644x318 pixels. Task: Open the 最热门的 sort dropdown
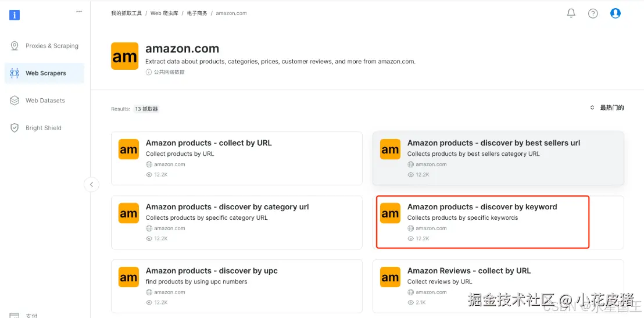[607, 108]
